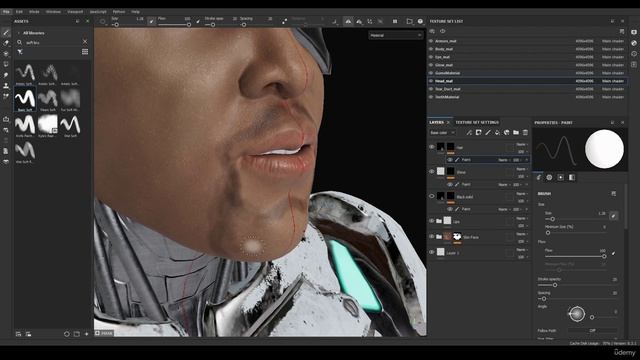Select the Material picker tool in left toolbar
Image resolution: width=640 pixels, height=360 pixels.
click(6, 97)
